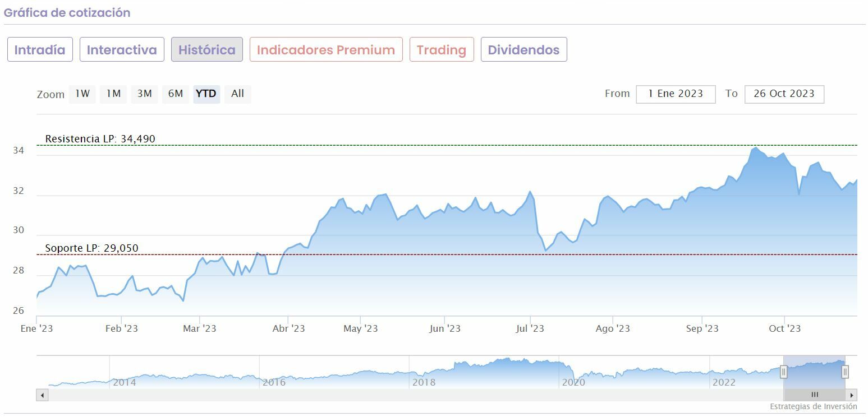The width and height of the screenshot is (868, 417).
Task: Select the YTD zoom button
Action: (x=206, y=94)
